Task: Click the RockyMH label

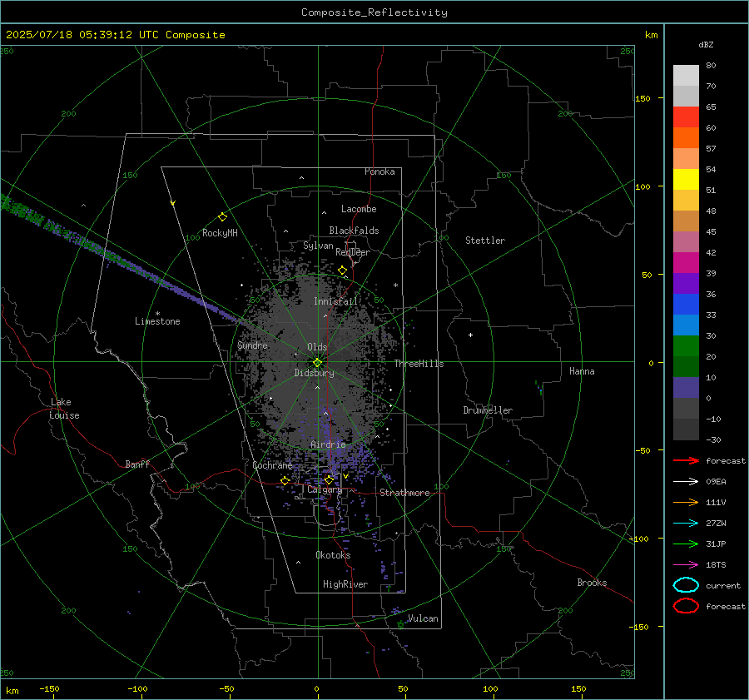Action: (220, 233)
